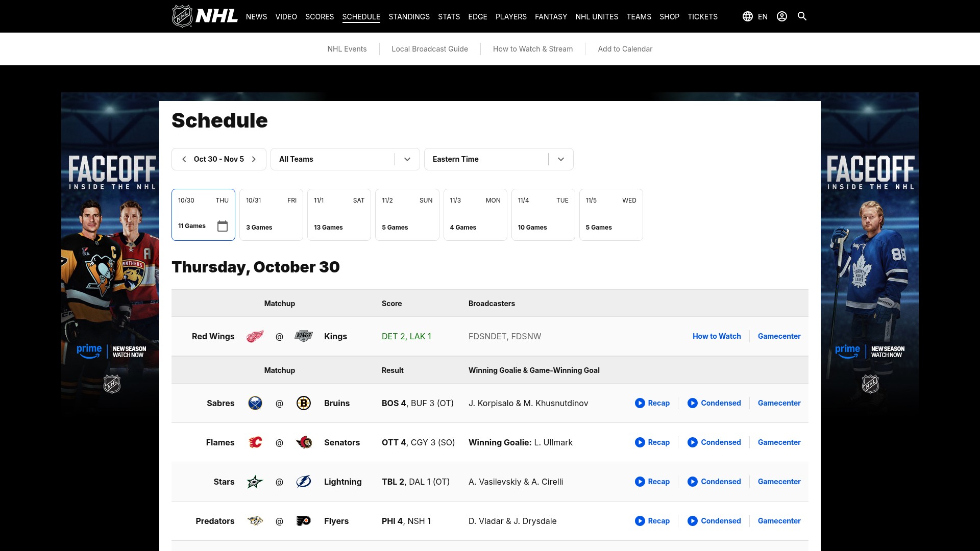Select the 10/31 FRI date tab
The width and height of the screenshot is (980, 551).
[x=271, y=215]
